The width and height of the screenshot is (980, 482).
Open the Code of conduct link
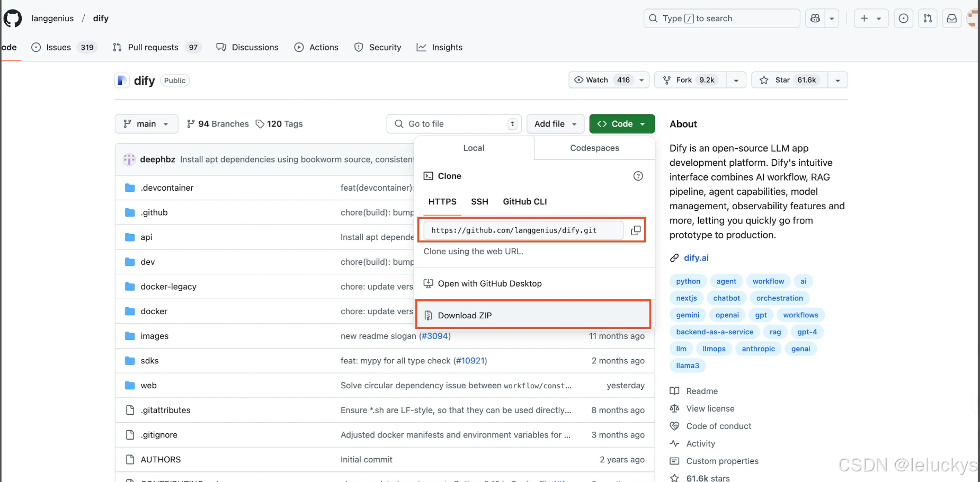click(711, 426)
